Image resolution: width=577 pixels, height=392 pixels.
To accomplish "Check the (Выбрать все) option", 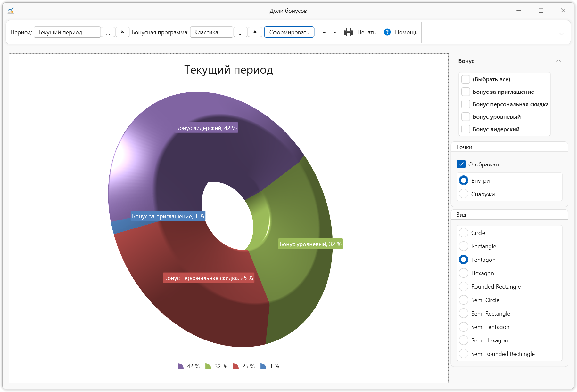I will 466,79.
